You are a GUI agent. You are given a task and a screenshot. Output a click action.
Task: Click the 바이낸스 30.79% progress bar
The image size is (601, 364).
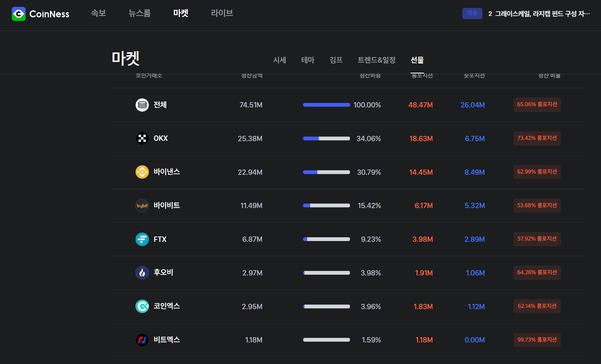click(x=326, y=172)
